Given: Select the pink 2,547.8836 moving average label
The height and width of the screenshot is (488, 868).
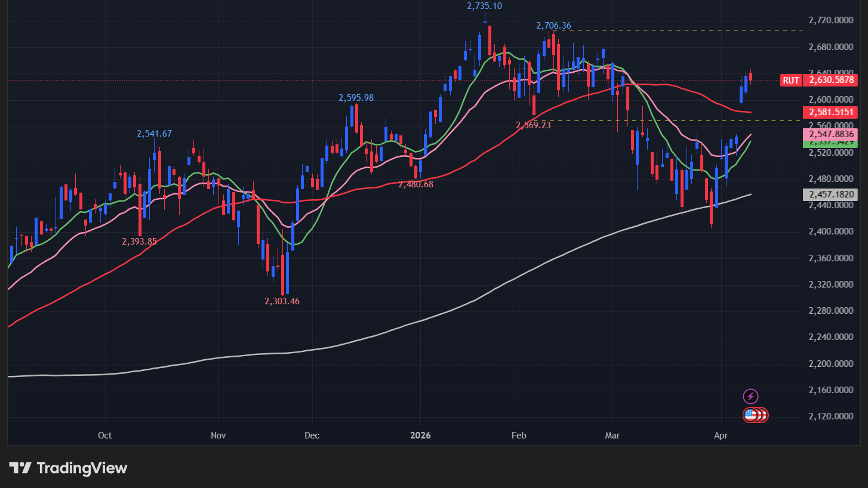Looking at the screenshot, I should click(831, 134).
